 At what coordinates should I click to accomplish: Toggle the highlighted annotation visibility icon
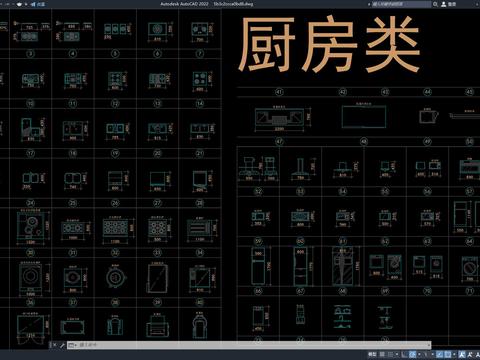pyautogui.click(x=461, y=354)
